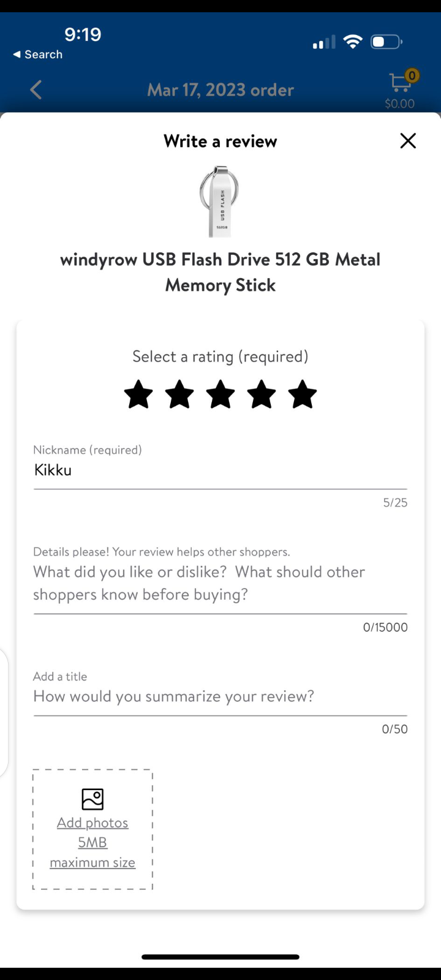Tap the USB flash drive product image

click(x=220, y=201)
